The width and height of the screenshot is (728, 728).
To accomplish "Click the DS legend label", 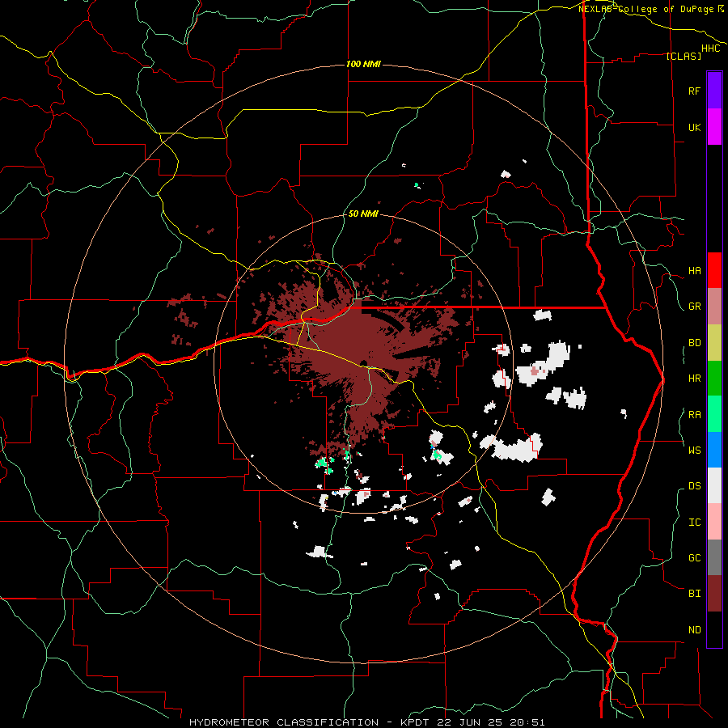I will pyautogui.click(x=694, y=486).
